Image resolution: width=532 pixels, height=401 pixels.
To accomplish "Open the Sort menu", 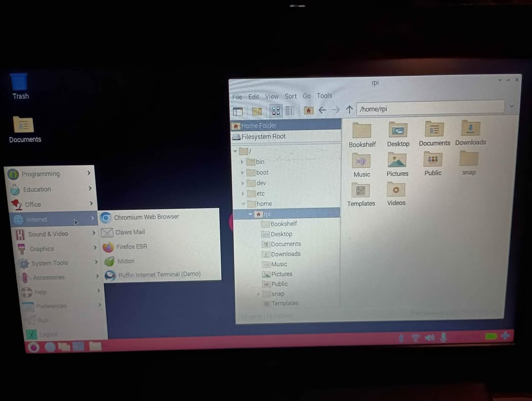I will coord(290,97).
